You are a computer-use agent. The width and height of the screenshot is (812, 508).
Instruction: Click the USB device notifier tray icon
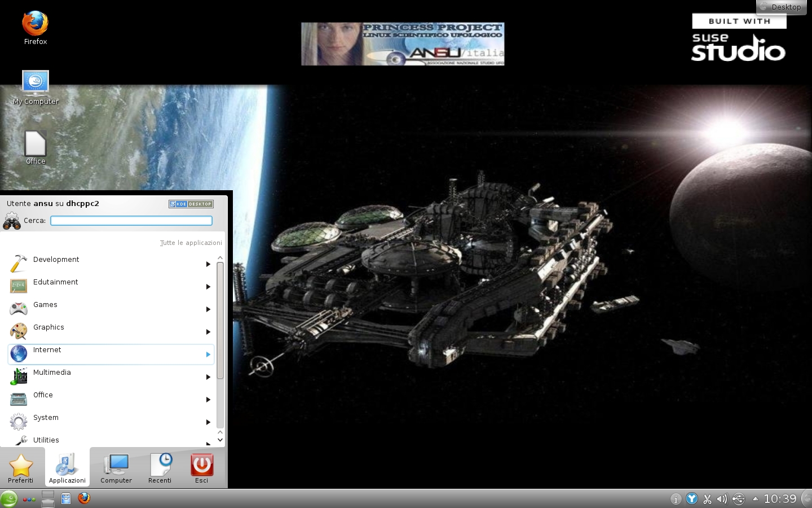(x=738, y=499)
